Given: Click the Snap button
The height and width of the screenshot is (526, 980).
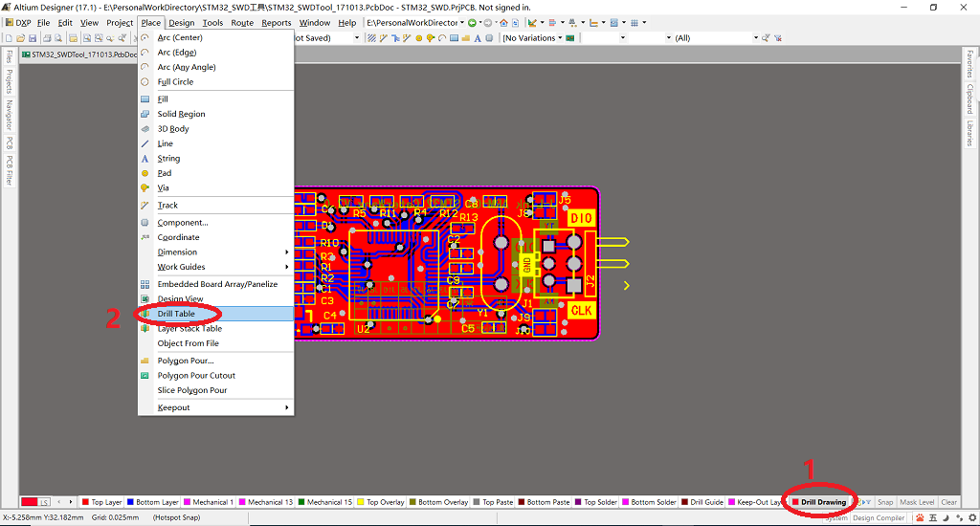Looking at the screenshot, I should click(x=885, y=502).
